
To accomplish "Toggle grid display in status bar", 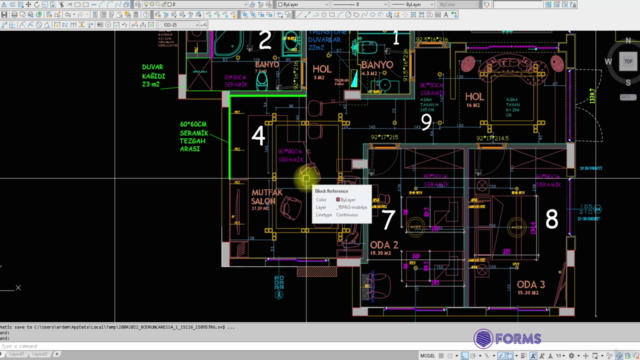I will (441, 356).
